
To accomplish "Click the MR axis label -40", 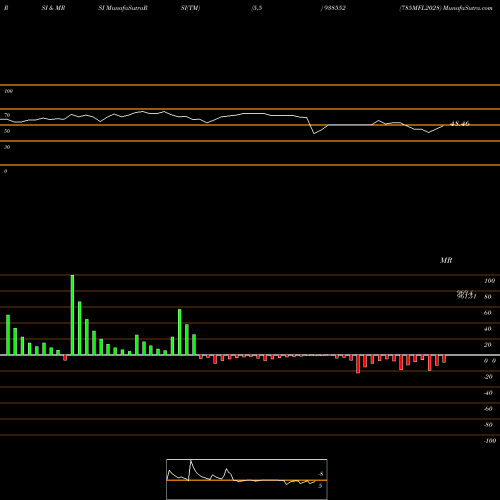I will [488, 393].
